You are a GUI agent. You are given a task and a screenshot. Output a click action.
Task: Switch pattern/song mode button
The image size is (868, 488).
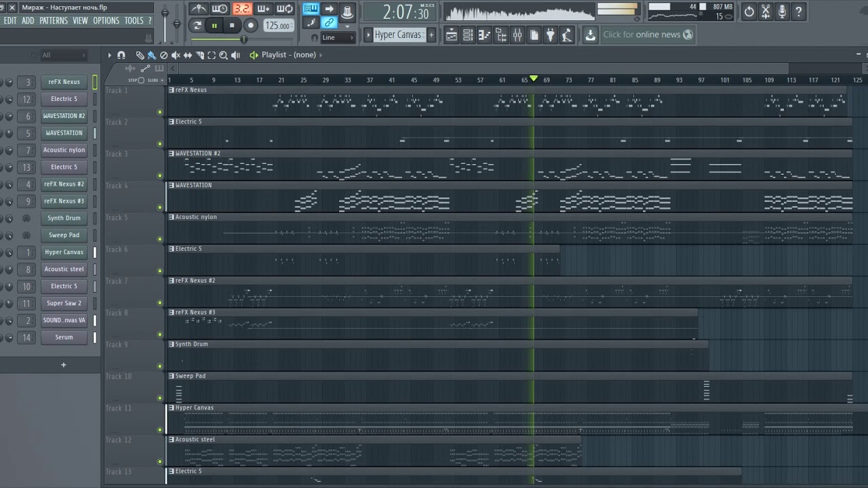point(197,26)
